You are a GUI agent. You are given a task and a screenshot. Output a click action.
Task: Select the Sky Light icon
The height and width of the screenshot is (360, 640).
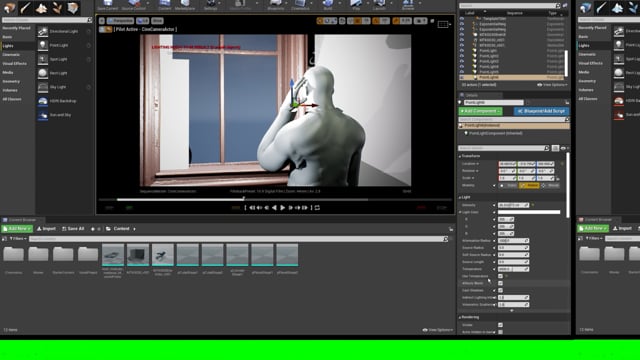click(42, 87)
